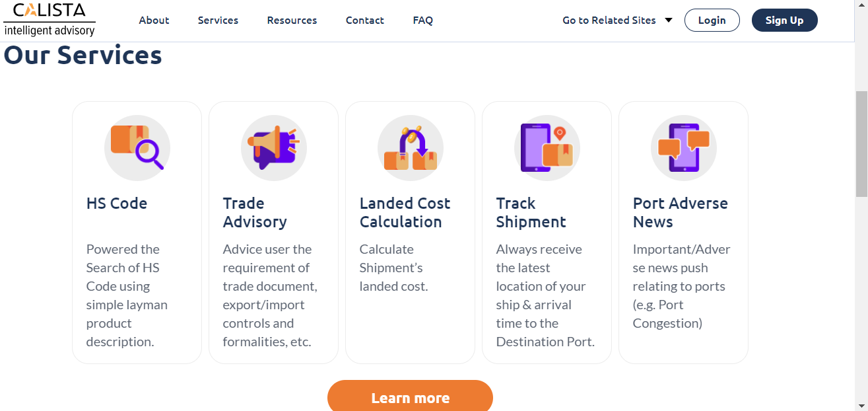
Task: Click the Landed Cost Calculation boxes icon
Action: (411, 148)
